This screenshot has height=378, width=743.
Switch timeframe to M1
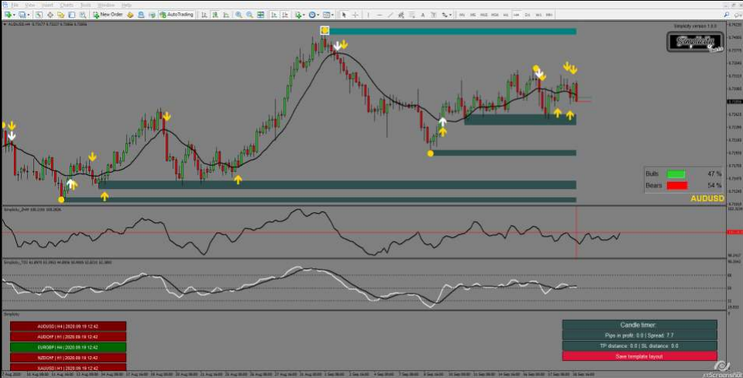(462, 15)
